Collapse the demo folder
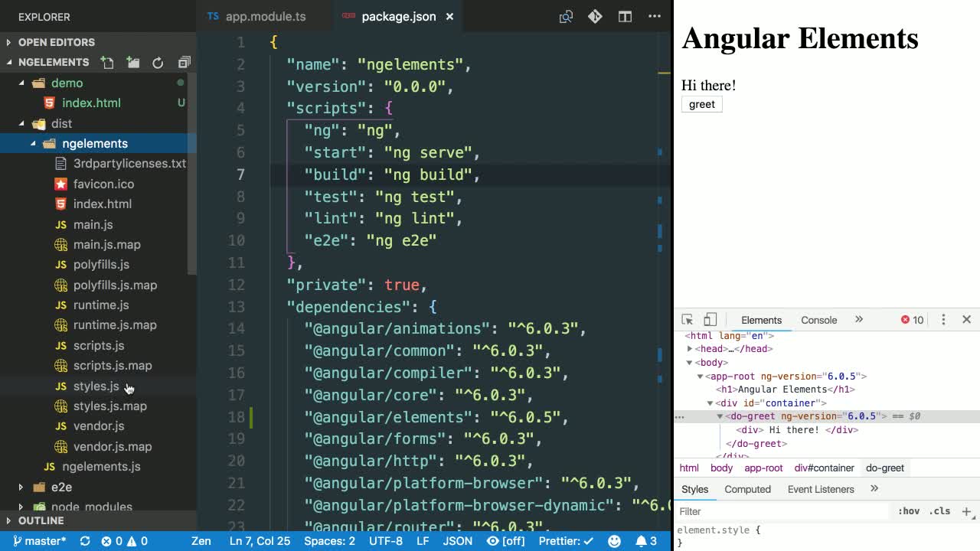 click(x=67, y=83)
